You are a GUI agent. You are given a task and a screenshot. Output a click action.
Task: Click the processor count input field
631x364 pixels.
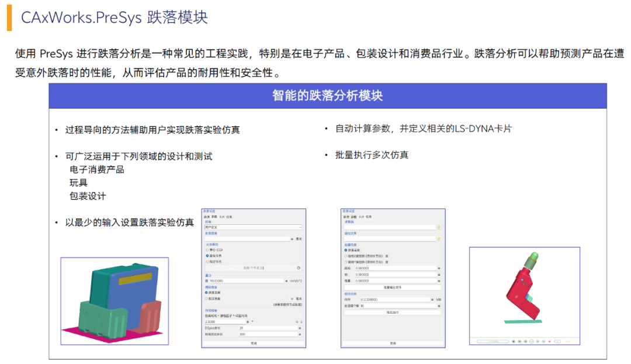coord(398,306)
